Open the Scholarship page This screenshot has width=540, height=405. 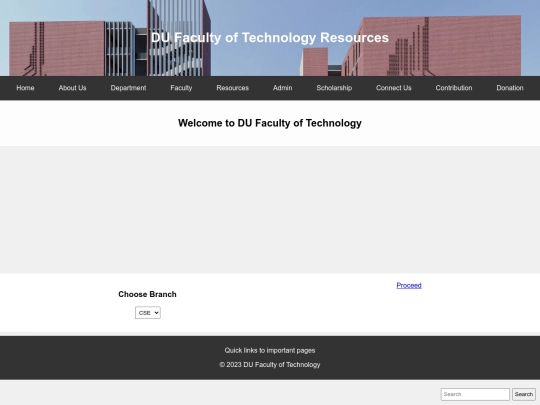pyautogui.click(x=334, y=88)
